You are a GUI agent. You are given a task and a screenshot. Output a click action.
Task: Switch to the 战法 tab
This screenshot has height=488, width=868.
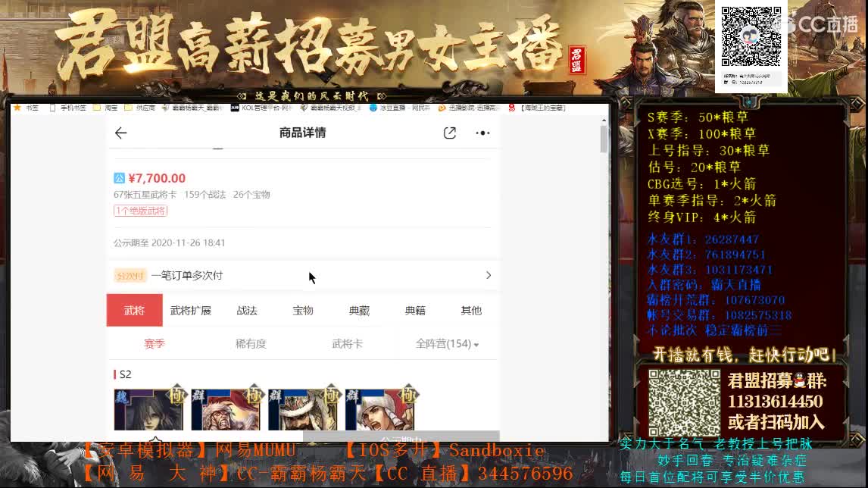click(x=247, y=310)
